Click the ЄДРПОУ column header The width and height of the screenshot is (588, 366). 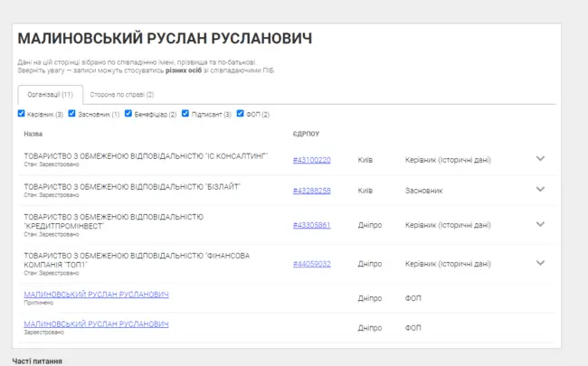(x=306, y=134)
